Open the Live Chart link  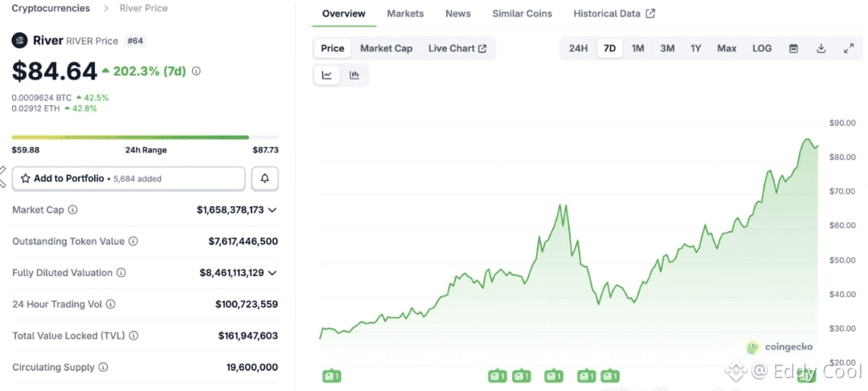point(457,49)
